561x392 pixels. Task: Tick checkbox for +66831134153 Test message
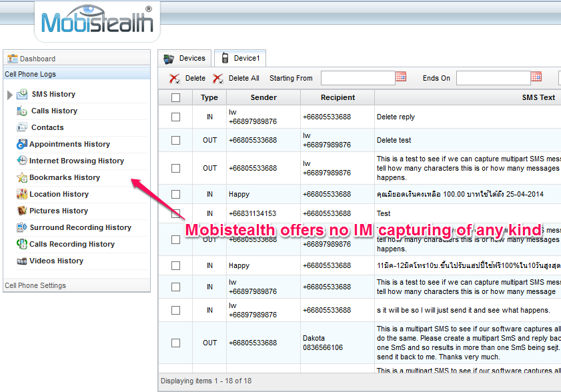175,213
